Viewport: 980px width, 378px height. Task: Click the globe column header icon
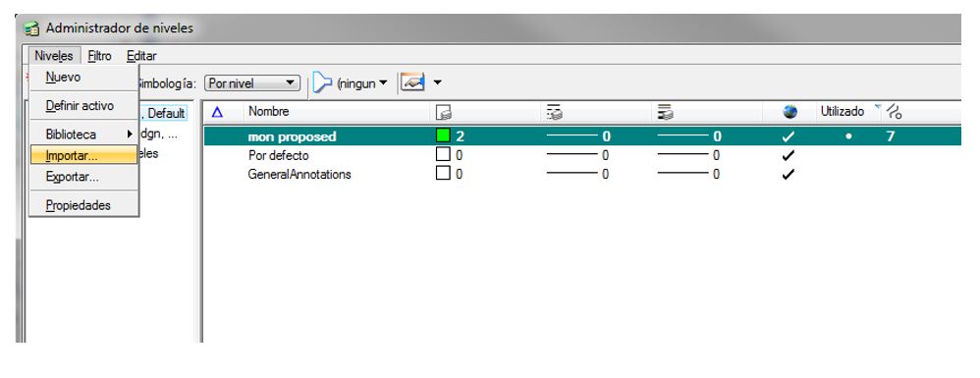pos(790,113)
